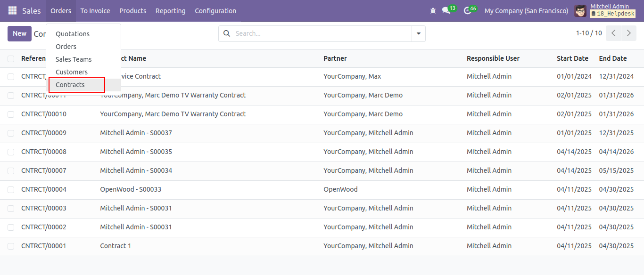Viewport: 644px width, 275px height.
Task: Go to next page arrow
Action: (628, 33)
